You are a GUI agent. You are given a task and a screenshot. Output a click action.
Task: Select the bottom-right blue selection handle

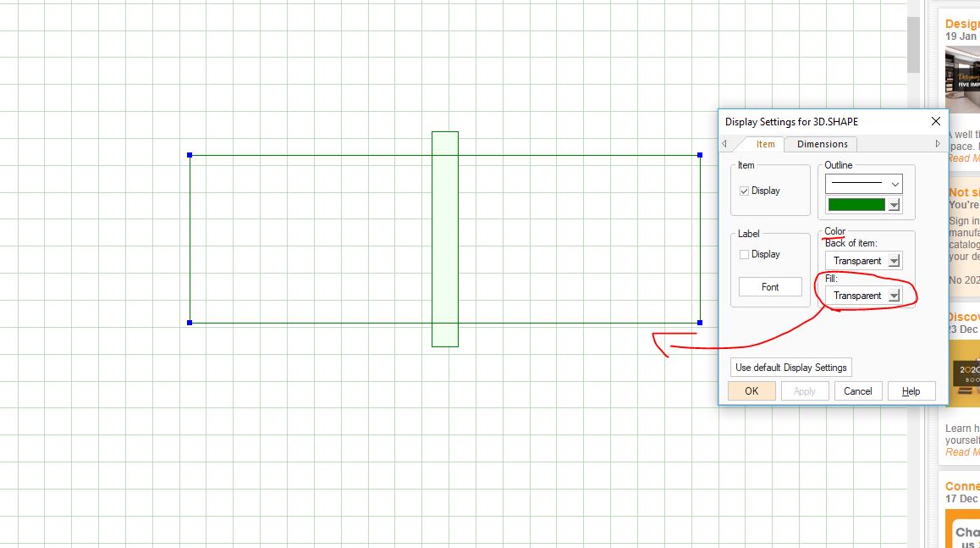point(700,323)
